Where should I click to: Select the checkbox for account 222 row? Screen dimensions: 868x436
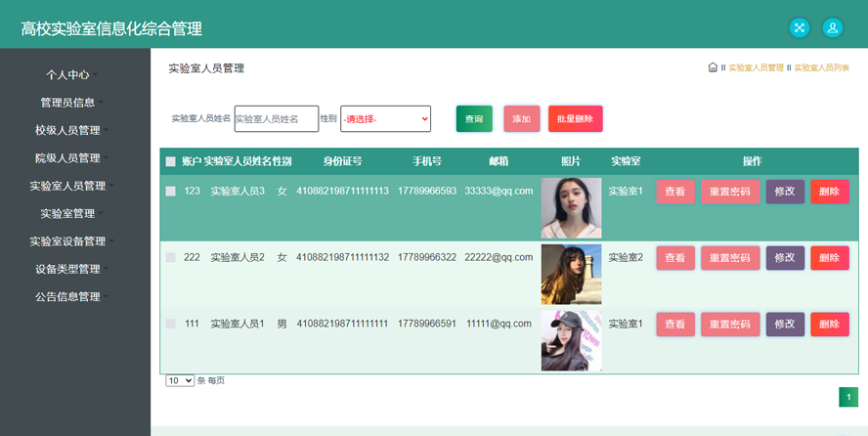point(171,257)
